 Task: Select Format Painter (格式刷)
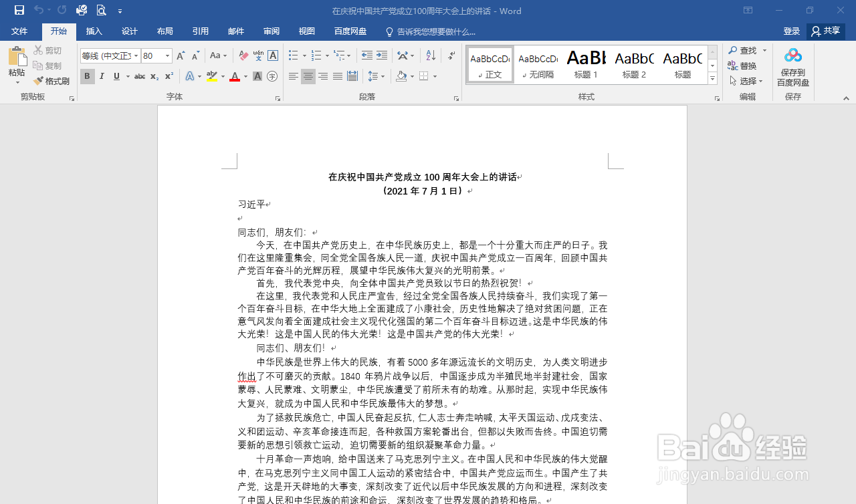tap(52, 81)
